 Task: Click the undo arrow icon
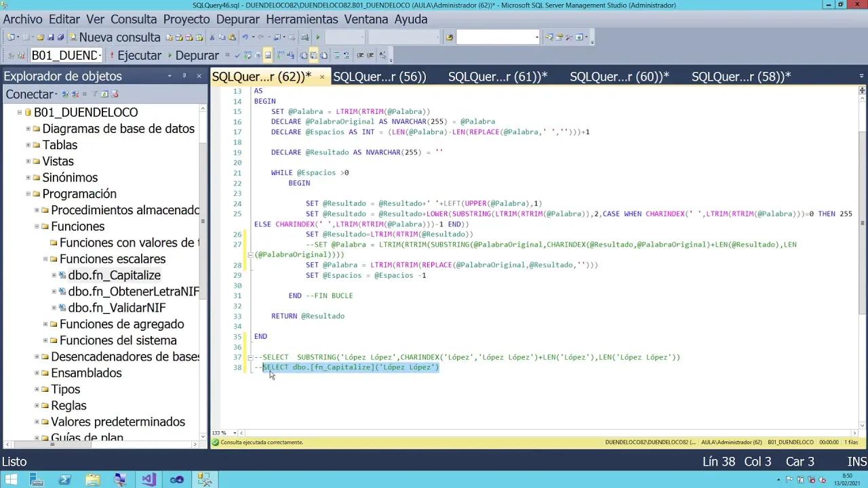(245, 37)
